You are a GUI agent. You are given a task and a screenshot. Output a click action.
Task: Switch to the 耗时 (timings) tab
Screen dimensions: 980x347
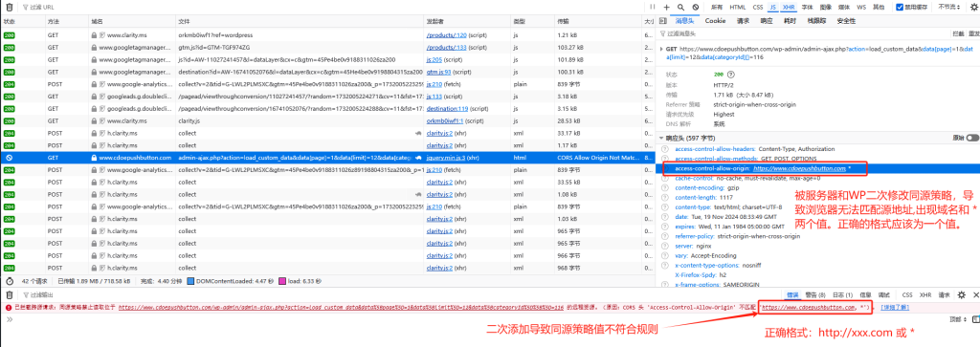[790, 21]
